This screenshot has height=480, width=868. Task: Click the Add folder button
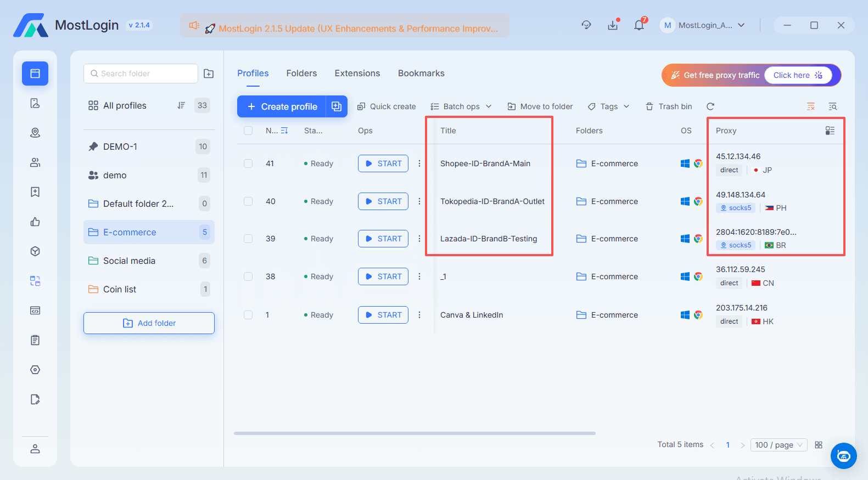(x=149, y=323)
